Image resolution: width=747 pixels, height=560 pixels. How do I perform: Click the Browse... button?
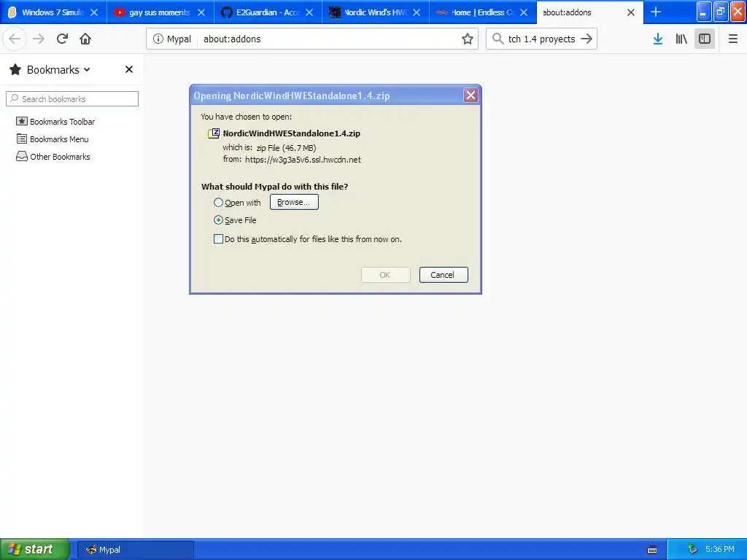294,202
